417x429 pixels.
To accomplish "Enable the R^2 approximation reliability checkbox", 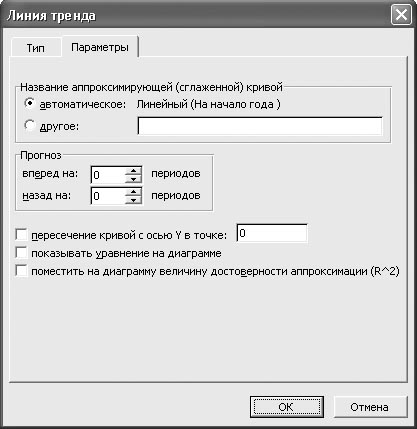I will click(x=21, y=271).
